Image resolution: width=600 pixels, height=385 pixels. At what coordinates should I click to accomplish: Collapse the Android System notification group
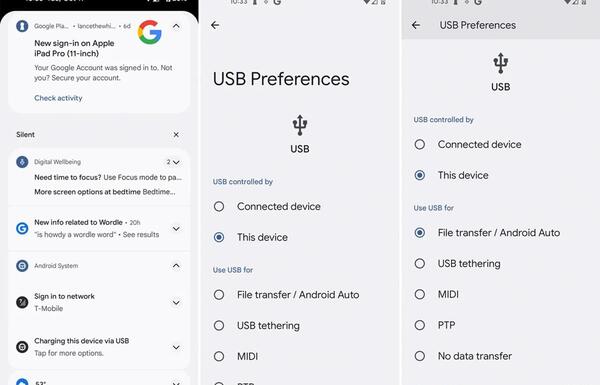(x=176, y=266)
